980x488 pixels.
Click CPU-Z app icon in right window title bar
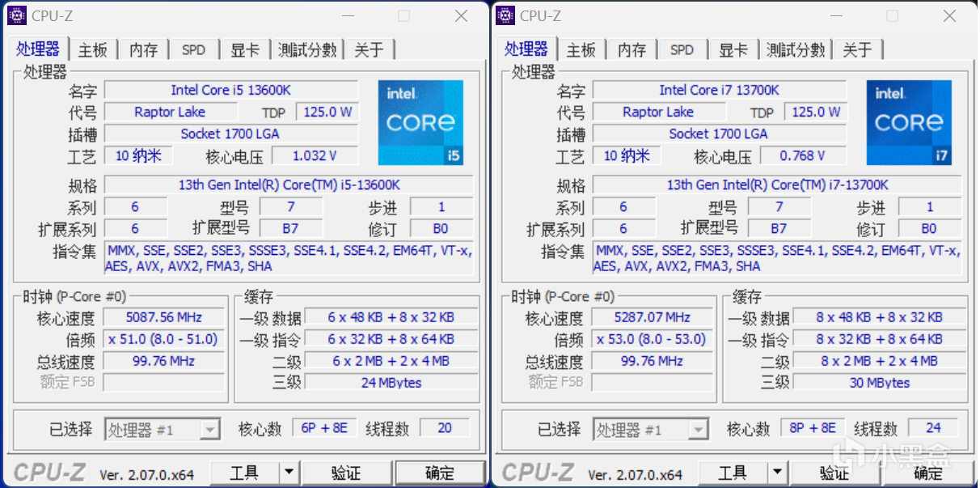pos(505,15)
